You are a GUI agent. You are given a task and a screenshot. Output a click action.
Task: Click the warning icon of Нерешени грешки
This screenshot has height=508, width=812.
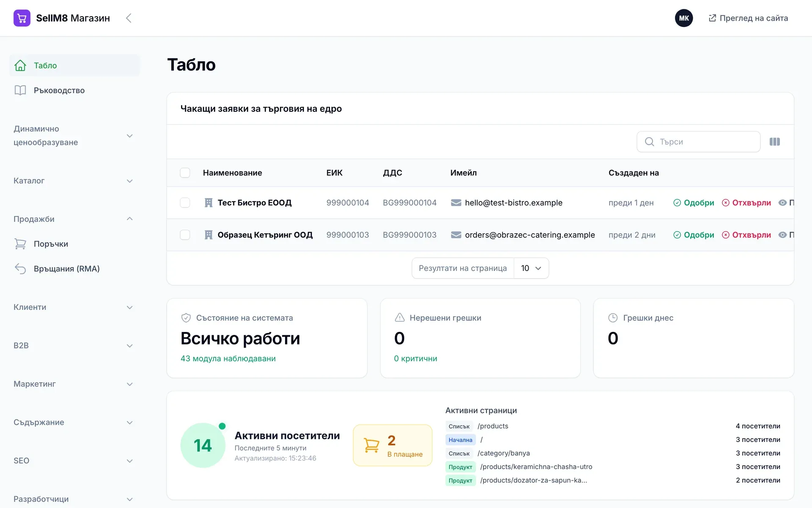pos(400,317)
